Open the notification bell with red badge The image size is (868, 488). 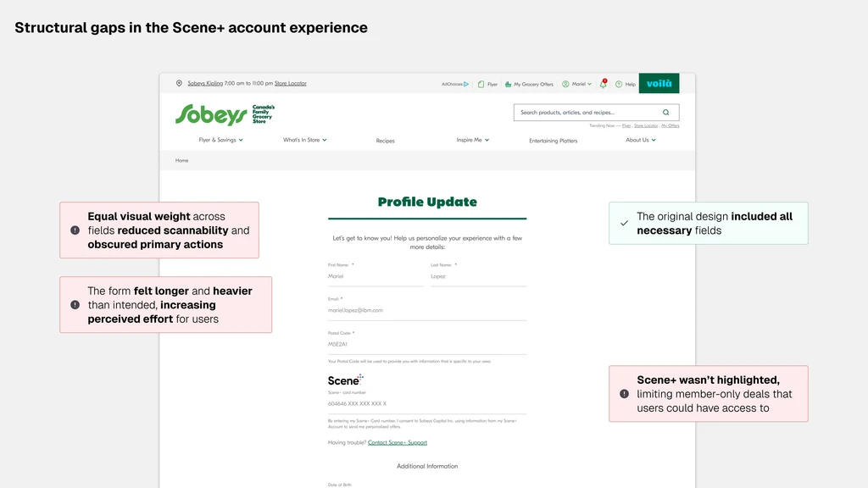click(604, 84)
